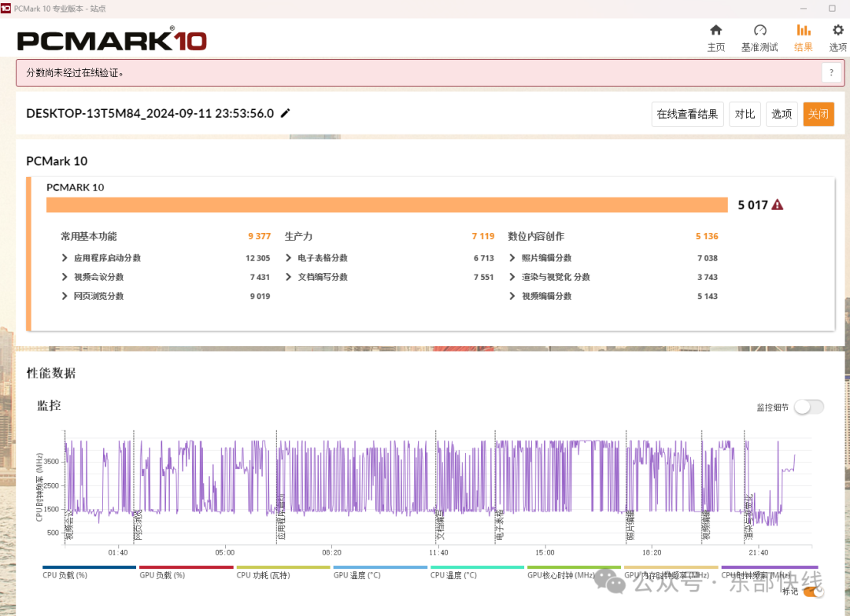This screenshot has height=616, width=850.
Task: Click the 应用程序启动 marker in the chart
Action: (281, 517)
